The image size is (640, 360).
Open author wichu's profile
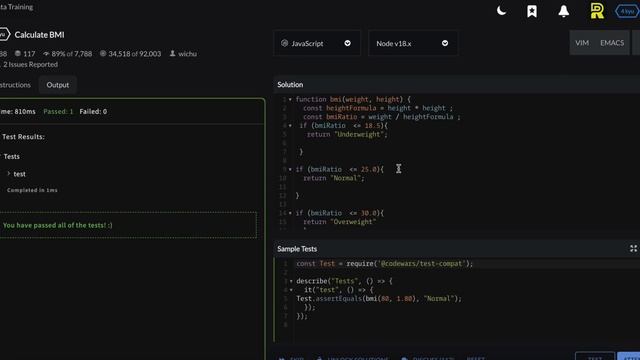187,53
